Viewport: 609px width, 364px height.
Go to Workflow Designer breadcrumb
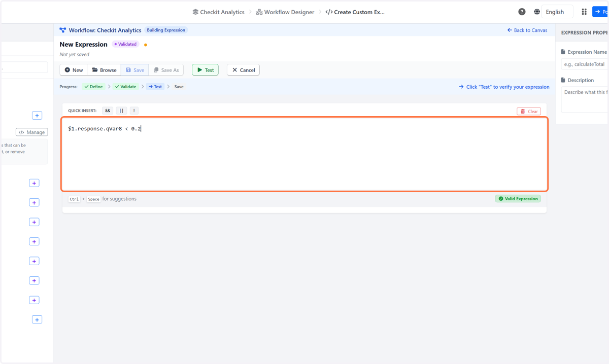pos(285,12)
